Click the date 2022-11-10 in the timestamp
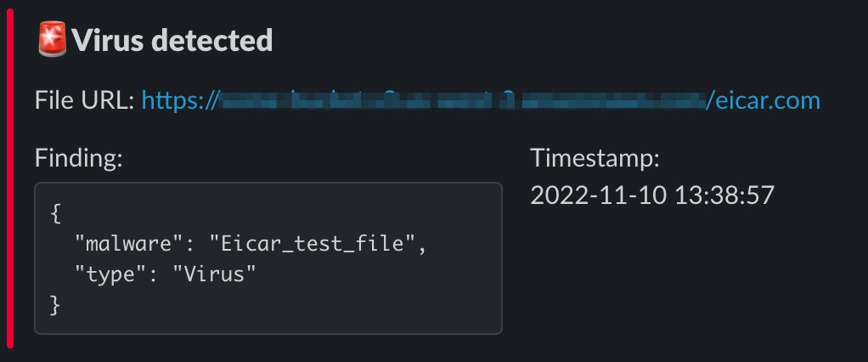The width and height of the screenshot is (868, 362). [599, 195]
